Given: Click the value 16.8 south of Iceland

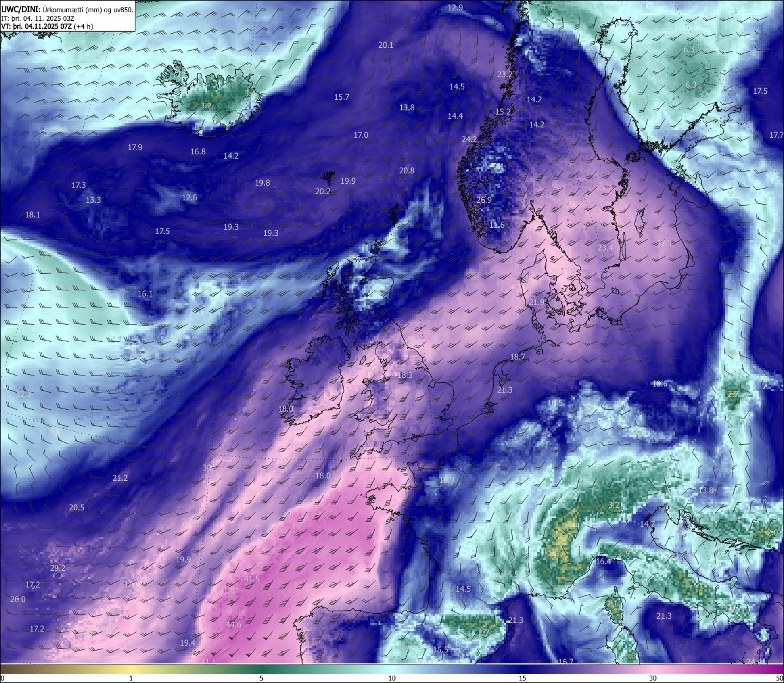Looking at the screenshot, I should pos(198,151).
